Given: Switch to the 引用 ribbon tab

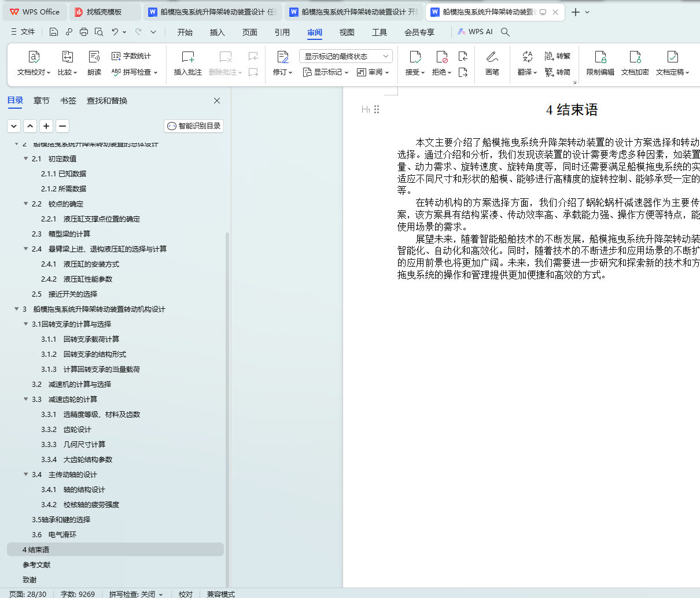Looking at the screenshot, I should tap(282, 32).
